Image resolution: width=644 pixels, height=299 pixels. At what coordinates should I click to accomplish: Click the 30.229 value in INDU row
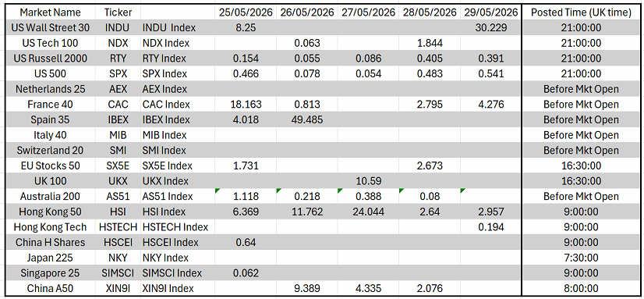tap(491, 28)
